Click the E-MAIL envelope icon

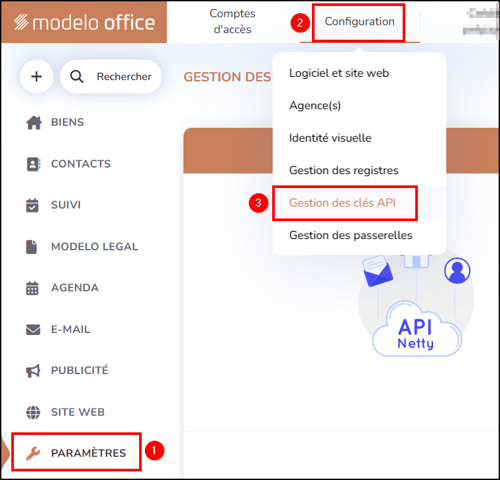33,330
